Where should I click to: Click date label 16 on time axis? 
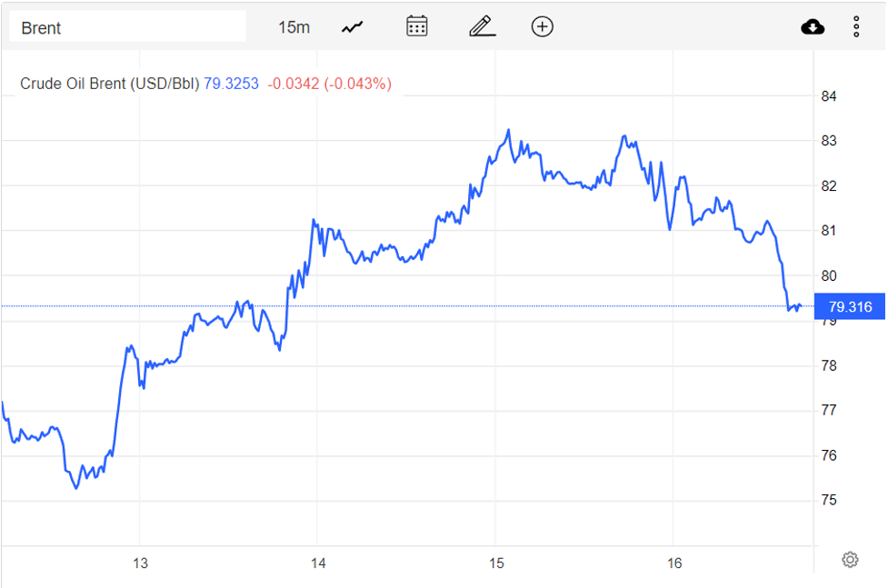tap(673, 563)
